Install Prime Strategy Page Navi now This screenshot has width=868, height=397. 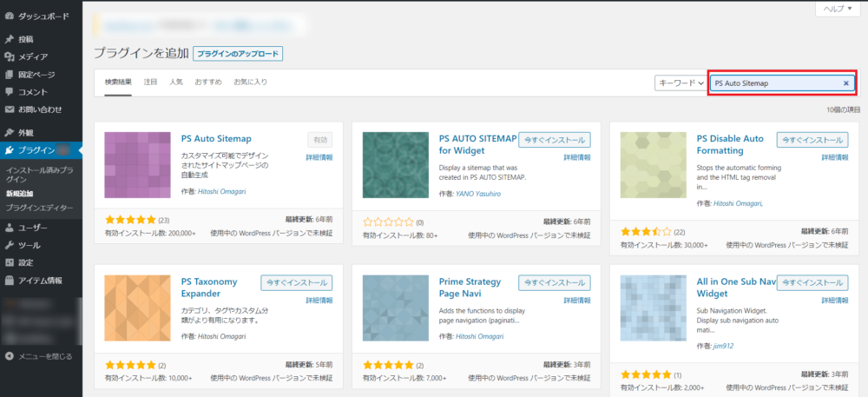555,282
